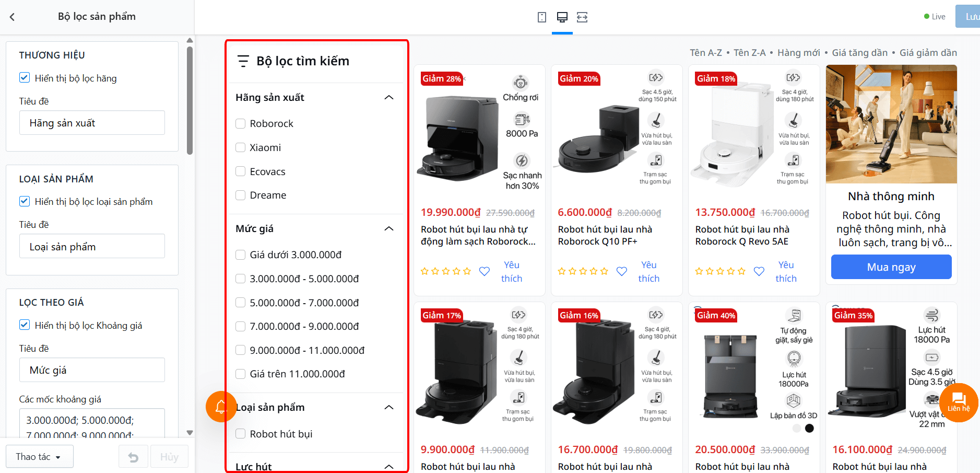
Task: Collapse the Hãng sản xuất filter section
Action: tap(389, 98)
